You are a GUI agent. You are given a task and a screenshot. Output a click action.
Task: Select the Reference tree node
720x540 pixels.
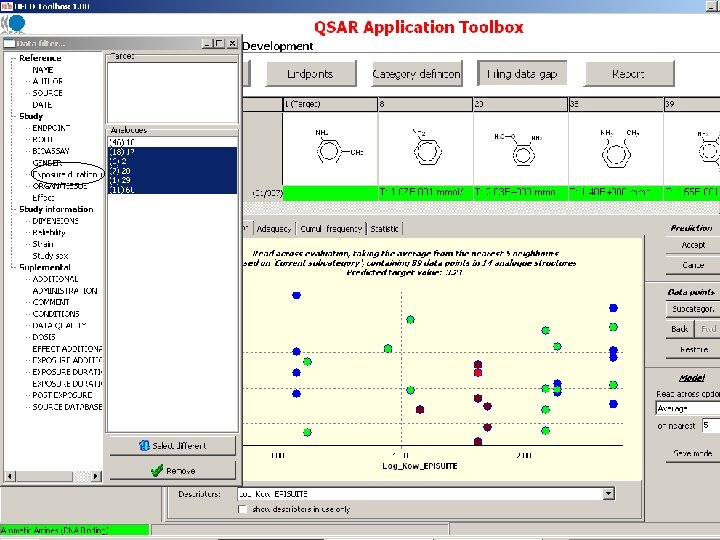click(x=40, y=58)
